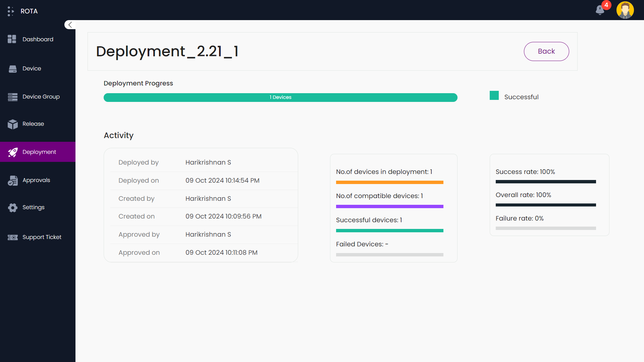Click the ROTA title text
Viewport: 644px width, 362px height.
click(x=29, y=11)
